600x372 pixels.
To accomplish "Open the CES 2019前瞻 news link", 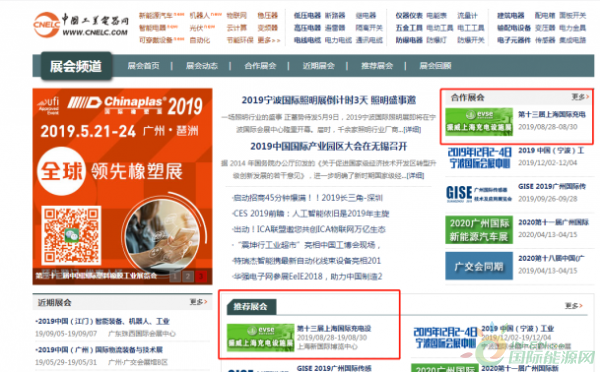I will tap(311, 214).
